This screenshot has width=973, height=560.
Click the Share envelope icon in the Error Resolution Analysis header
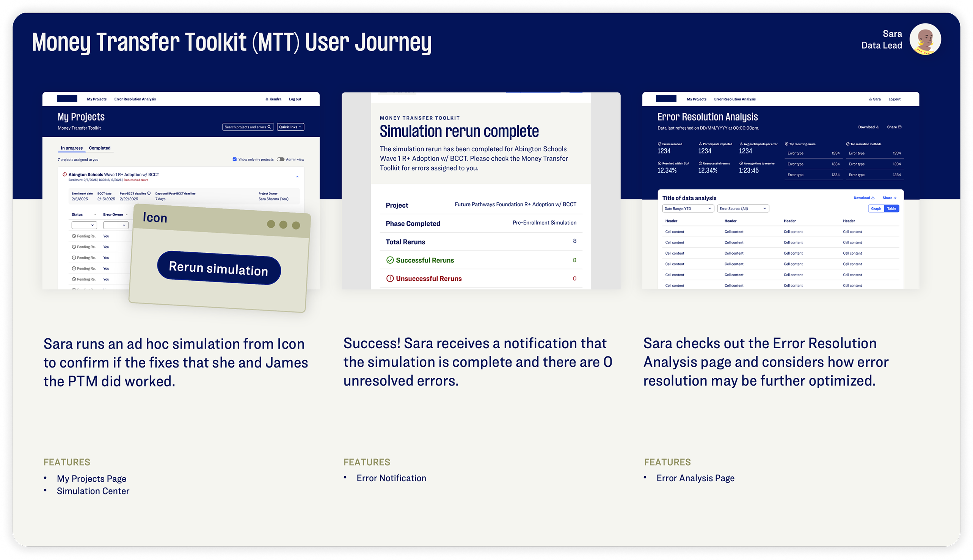[899, 127]
